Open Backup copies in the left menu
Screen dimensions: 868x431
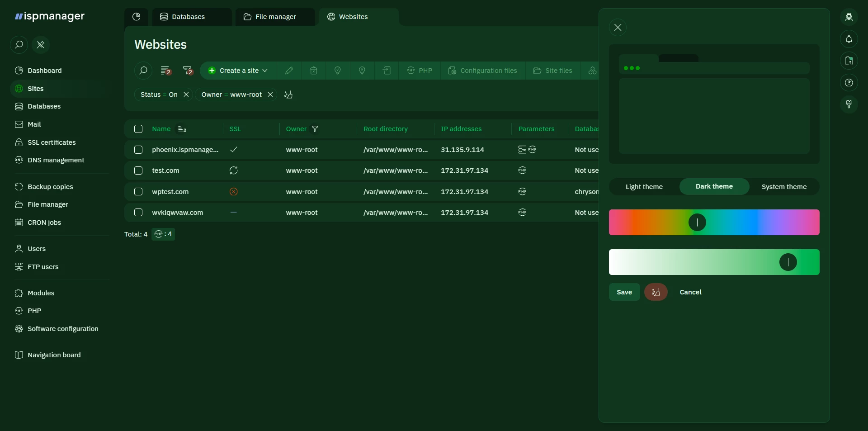50,186
